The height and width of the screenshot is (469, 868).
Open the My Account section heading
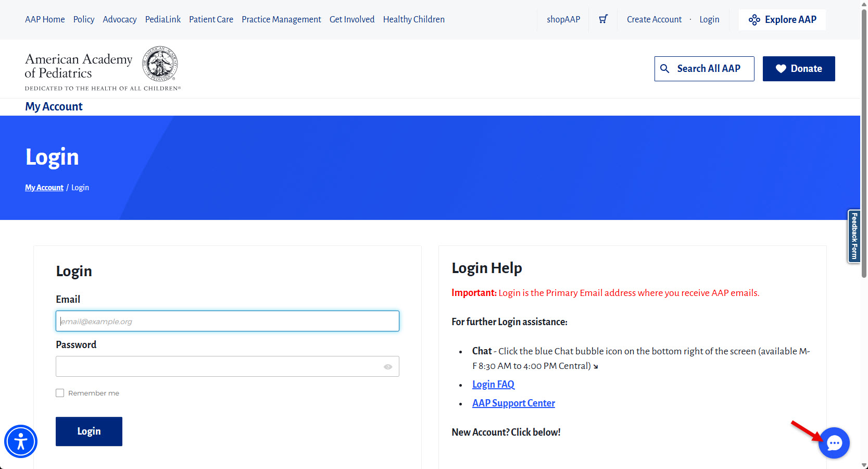click(x=54, y=106)
